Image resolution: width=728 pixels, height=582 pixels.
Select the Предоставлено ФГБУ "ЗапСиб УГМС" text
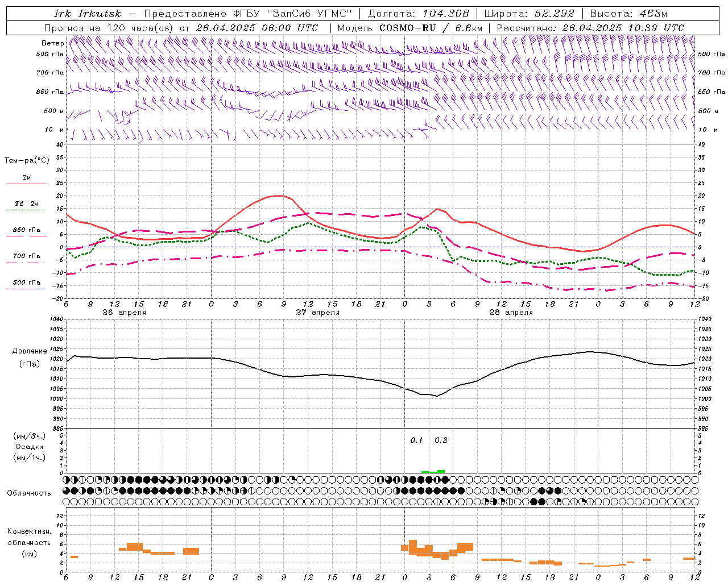pos(248,14)
